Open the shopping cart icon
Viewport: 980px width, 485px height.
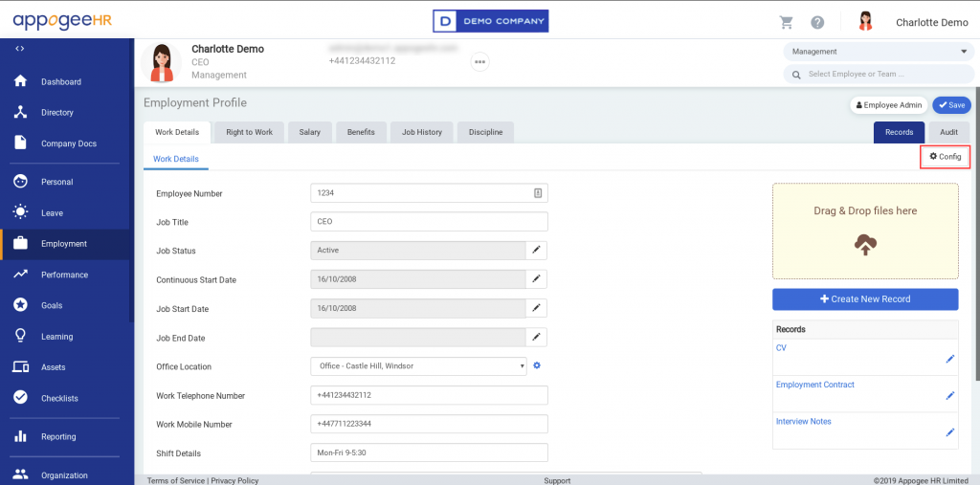[787, 22]
